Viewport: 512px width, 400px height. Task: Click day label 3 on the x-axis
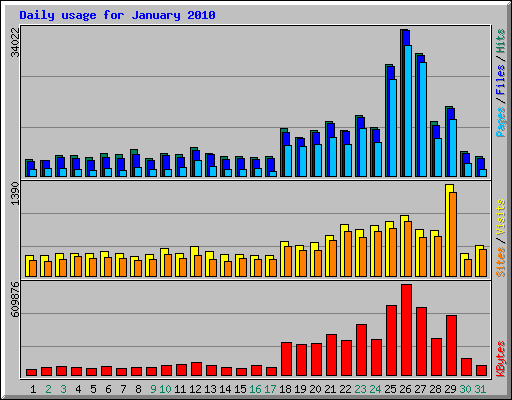(63, 389)
